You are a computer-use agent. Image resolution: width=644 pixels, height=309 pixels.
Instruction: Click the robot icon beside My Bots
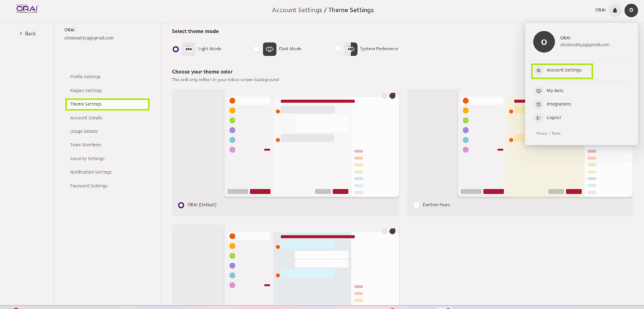click(538, 91)
